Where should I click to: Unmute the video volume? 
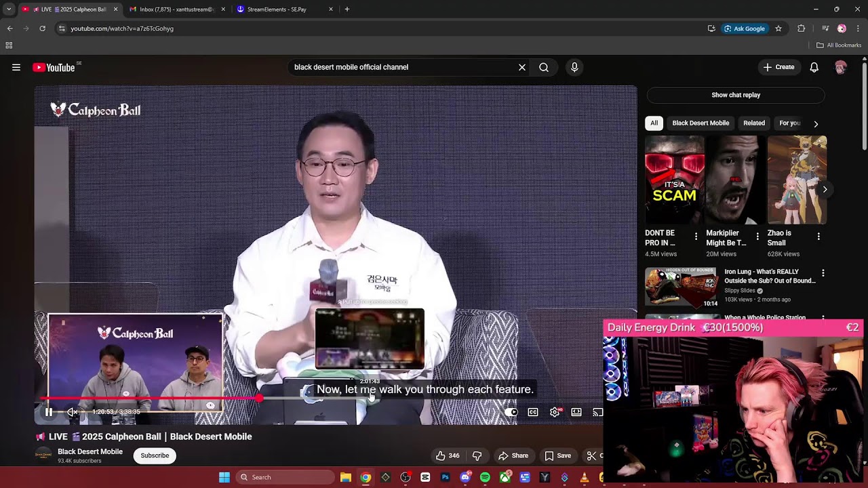[x=72, y=412]
